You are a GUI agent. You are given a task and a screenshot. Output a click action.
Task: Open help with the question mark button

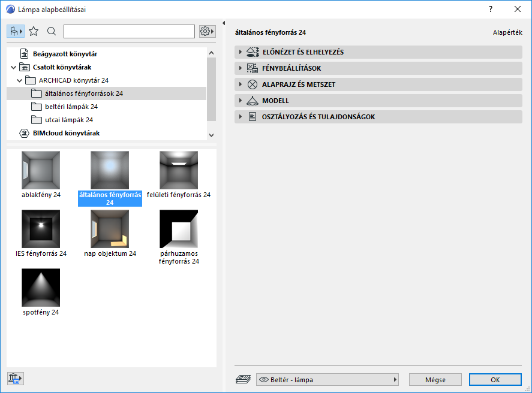tap(490, 10)
